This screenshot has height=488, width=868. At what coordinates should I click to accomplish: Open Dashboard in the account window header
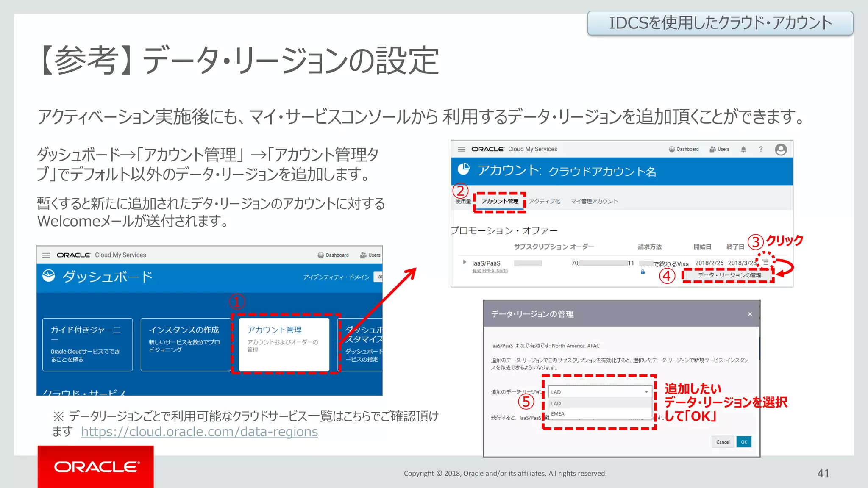[684, 149]
